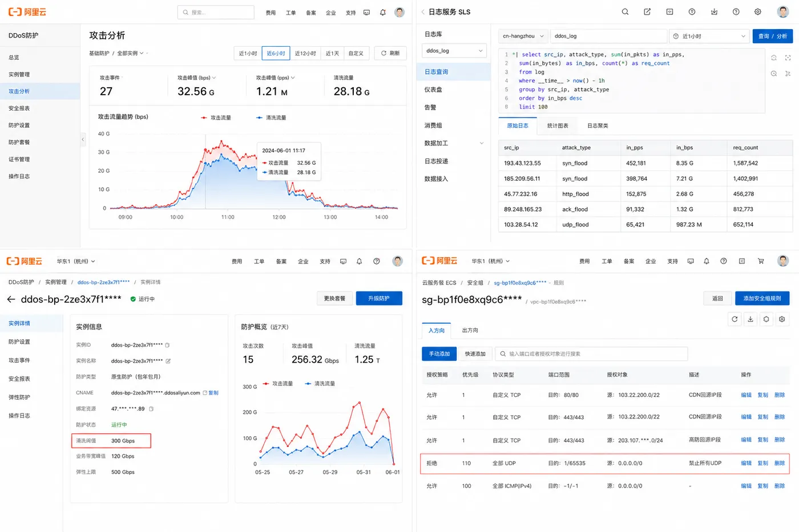Click the back arrow beside ddos-bp-2ze3x7f1 title
799x532 pixels.
point(11,299)
